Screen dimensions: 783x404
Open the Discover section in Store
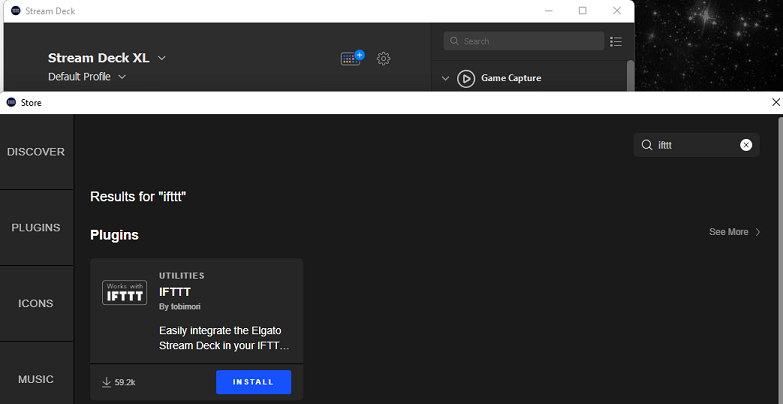36,152
